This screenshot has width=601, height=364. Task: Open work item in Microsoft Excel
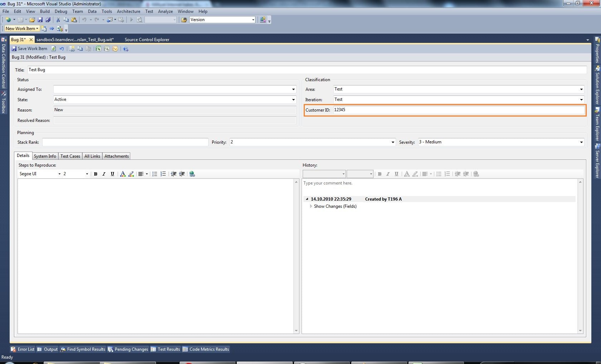coord(98,49)
